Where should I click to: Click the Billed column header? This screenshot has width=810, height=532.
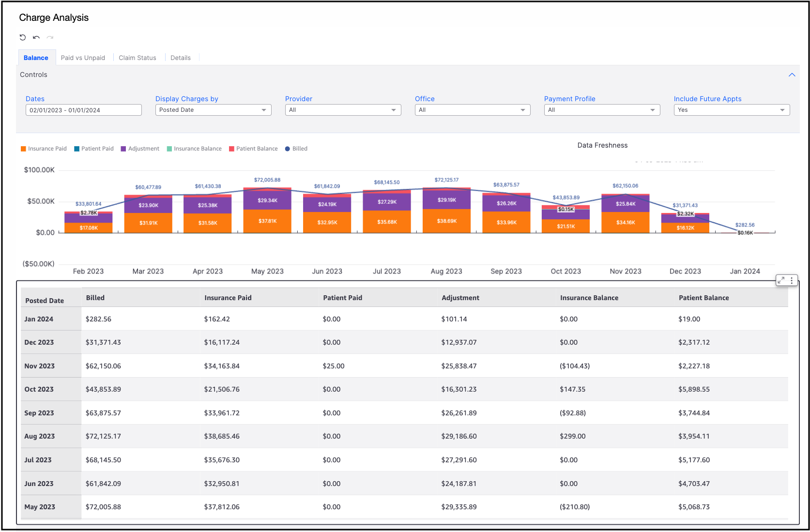tap(95, 298)
